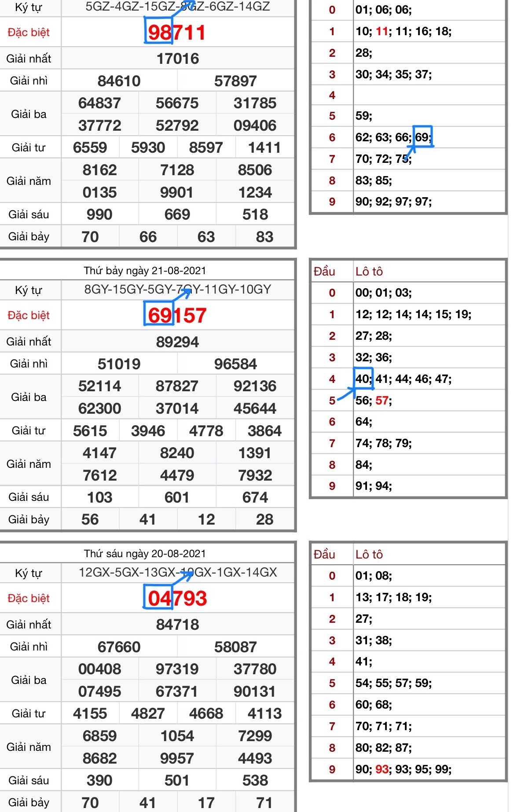Image resolution: width=517 pixels, height=812 pixels.
Task: Select seventh prize number 56
Action: click(x=90, y=519)
